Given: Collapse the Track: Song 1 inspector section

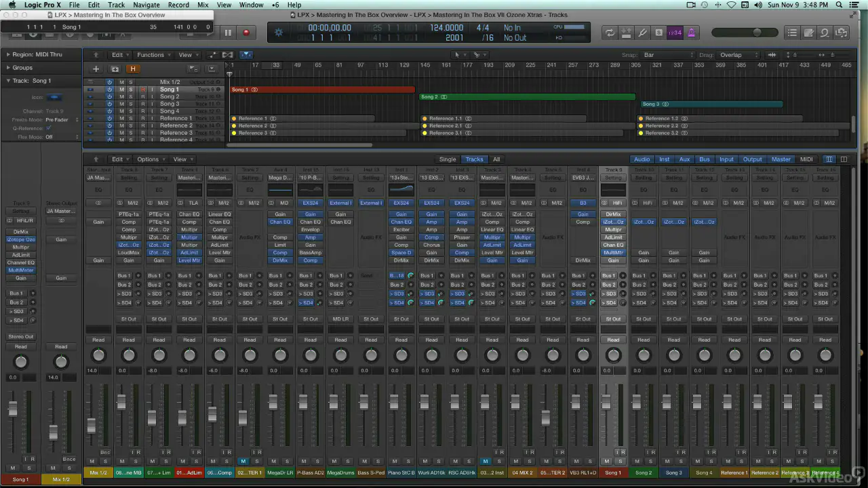Looking at the screenshot, I should (8, 81).
